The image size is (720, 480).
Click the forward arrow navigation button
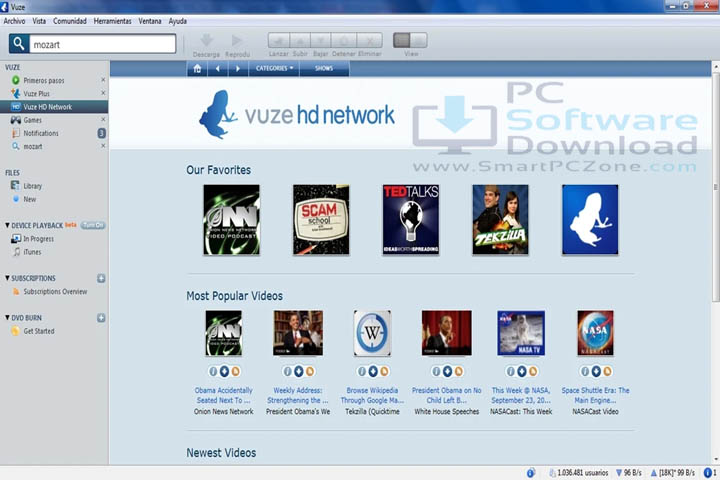(238, 68)
